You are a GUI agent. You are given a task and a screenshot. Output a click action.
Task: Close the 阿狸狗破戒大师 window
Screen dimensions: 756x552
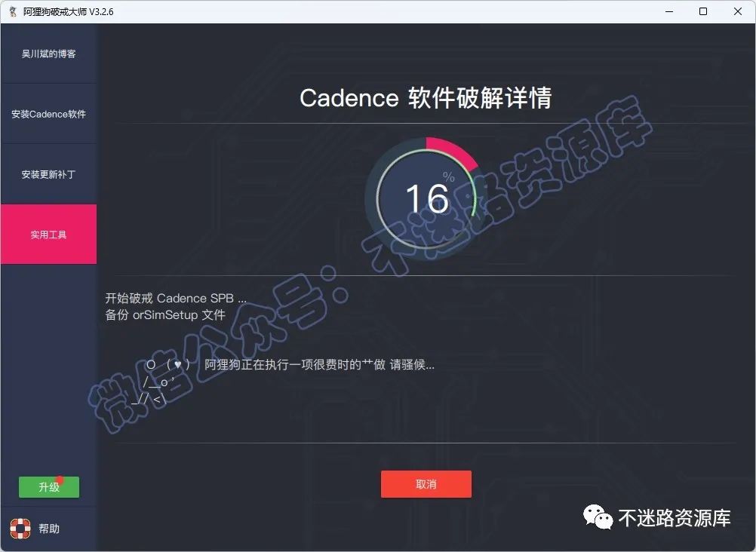click(738, 11)
